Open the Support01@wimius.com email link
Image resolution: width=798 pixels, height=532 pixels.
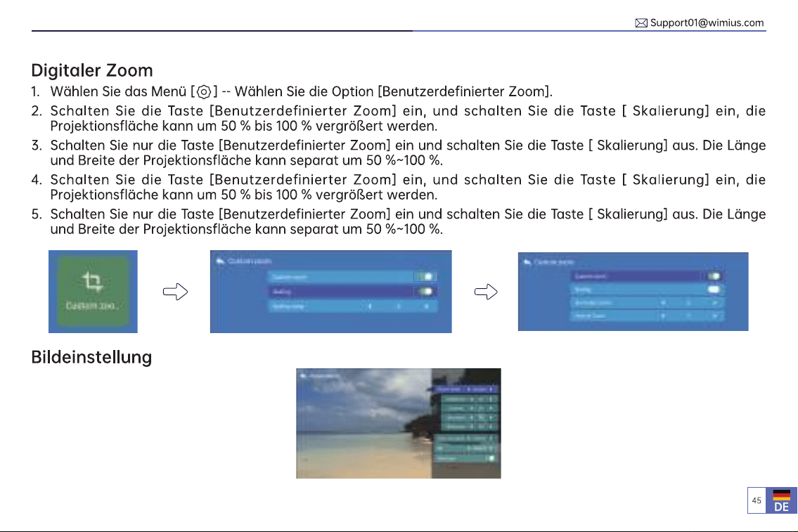(x=707, y=23)
